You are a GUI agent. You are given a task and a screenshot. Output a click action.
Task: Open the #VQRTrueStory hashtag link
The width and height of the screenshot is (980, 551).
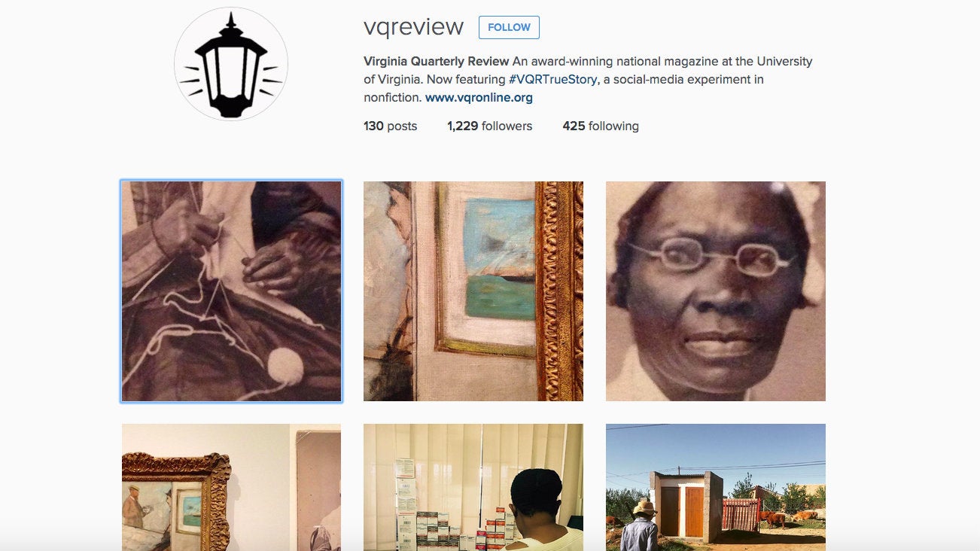pos(553,79)
